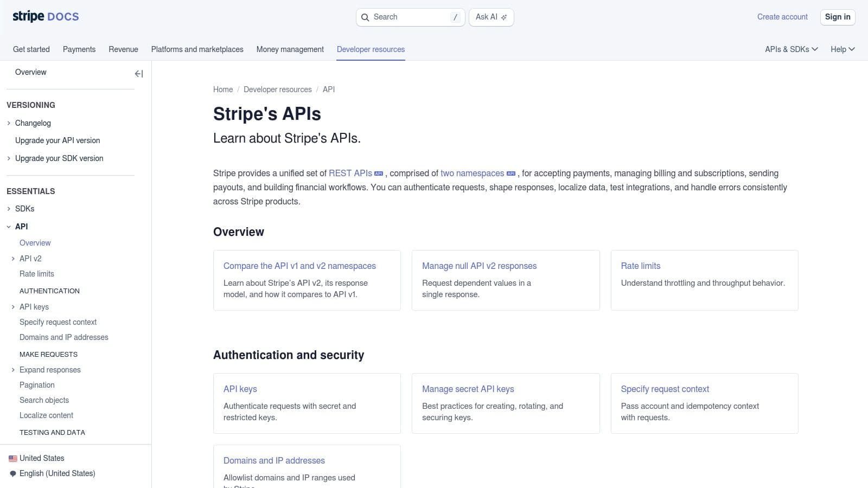
Task: Click the Create account link
Action: (x=782, y=17)
